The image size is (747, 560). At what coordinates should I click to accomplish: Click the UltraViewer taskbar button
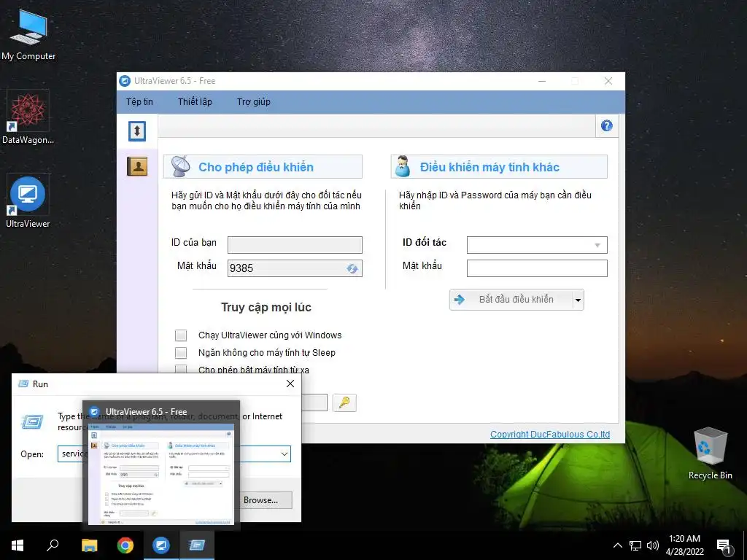pos(161,545)
